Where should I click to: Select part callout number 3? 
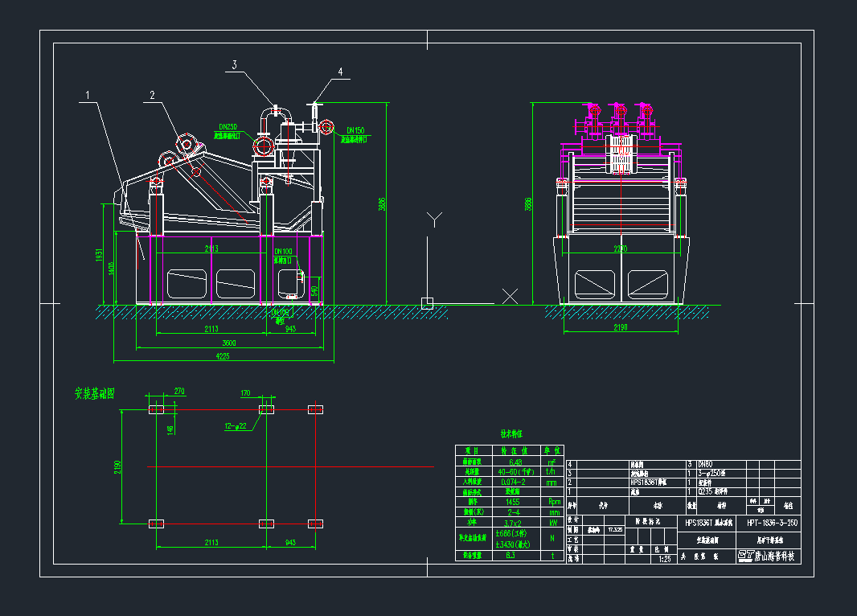234,65
